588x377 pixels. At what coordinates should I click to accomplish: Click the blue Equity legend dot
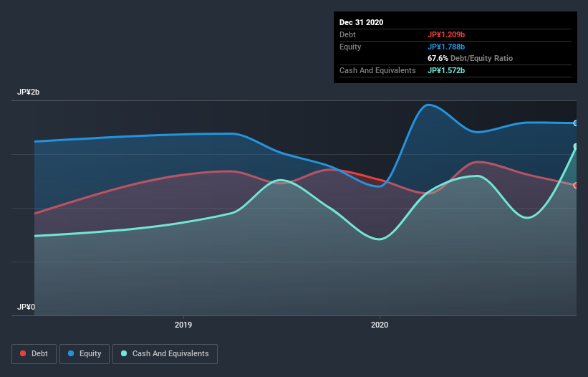tap(71, 353)
